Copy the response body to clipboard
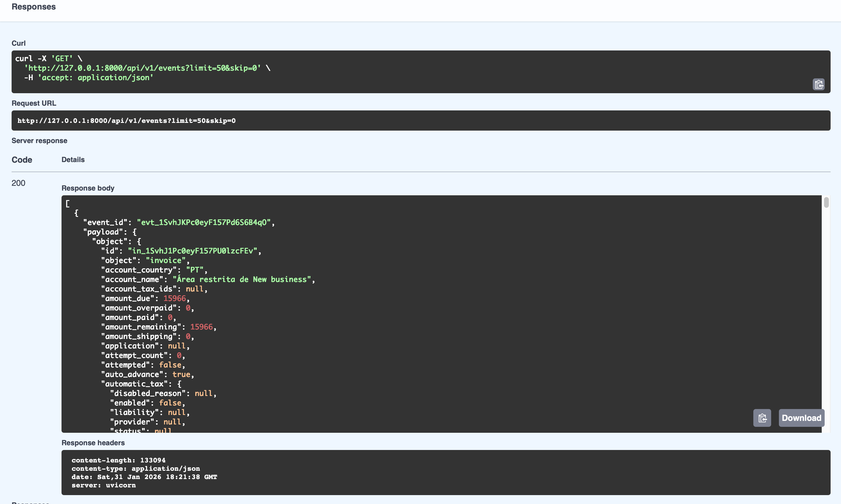The image size is (841, 504). 762,418
